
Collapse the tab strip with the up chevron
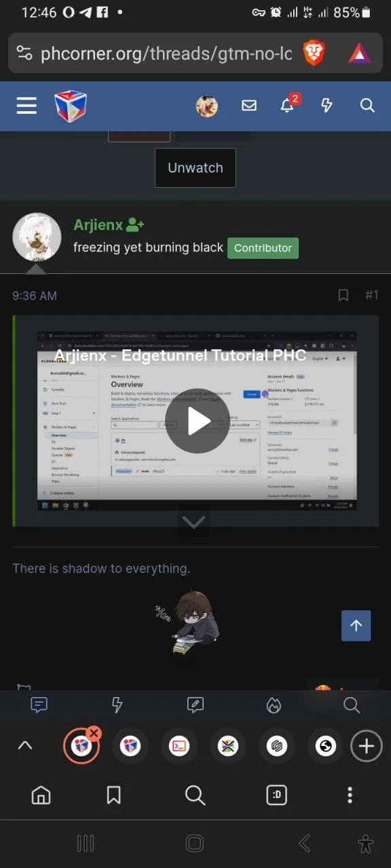(24, 746)
